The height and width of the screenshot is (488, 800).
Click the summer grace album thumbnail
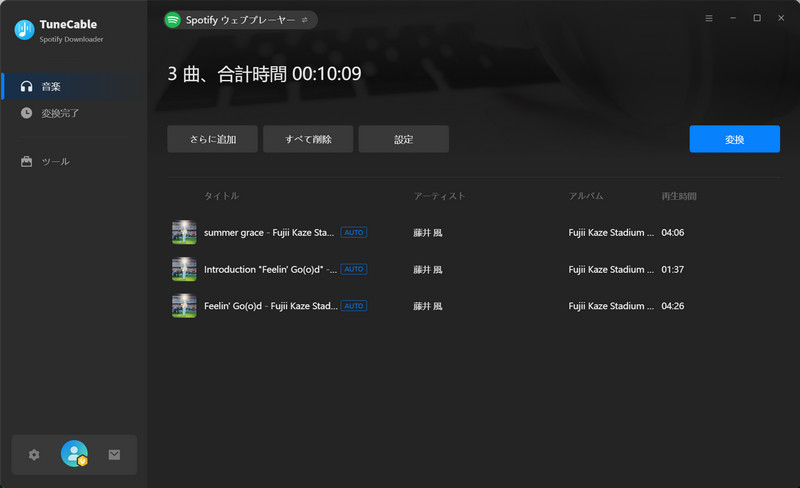(x=184, y=232)
